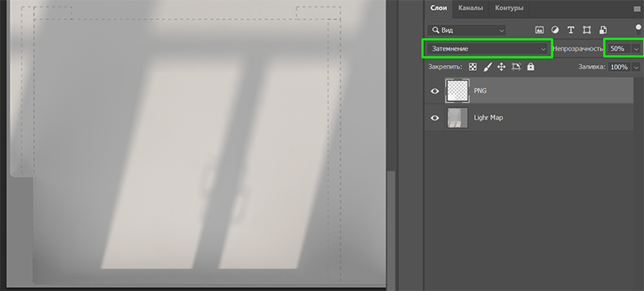
Task: Open the Затемнение blend mode dropdown
Action: (x=488, y=49)
